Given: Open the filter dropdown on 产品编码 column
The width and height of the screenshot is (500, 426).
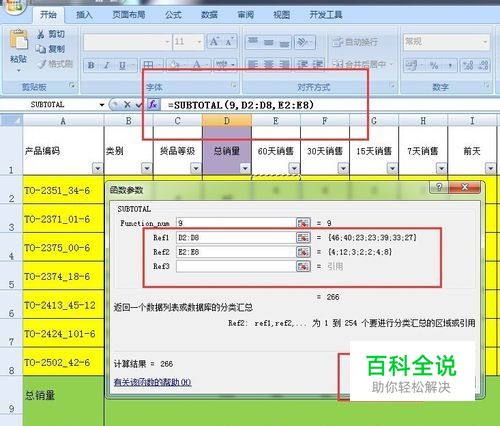Looking at the screenshot, I should [x=98, y=168].
